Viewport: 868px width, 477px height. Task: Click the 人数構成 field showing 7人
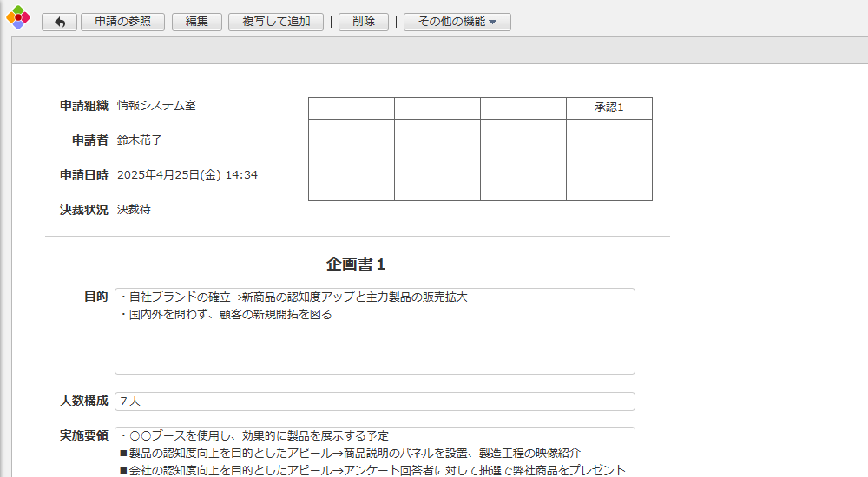pos(375,402)
